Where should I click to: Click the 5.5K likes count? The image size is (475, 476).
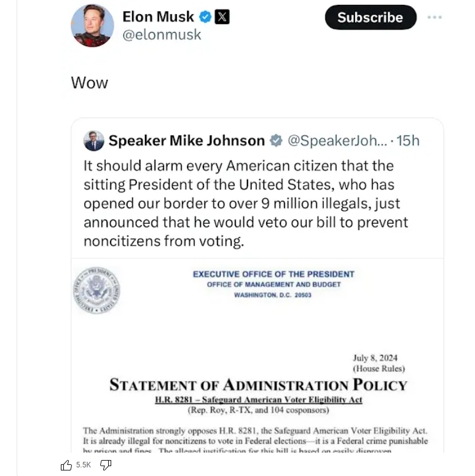pyautogui.click(x=84, y=466)
